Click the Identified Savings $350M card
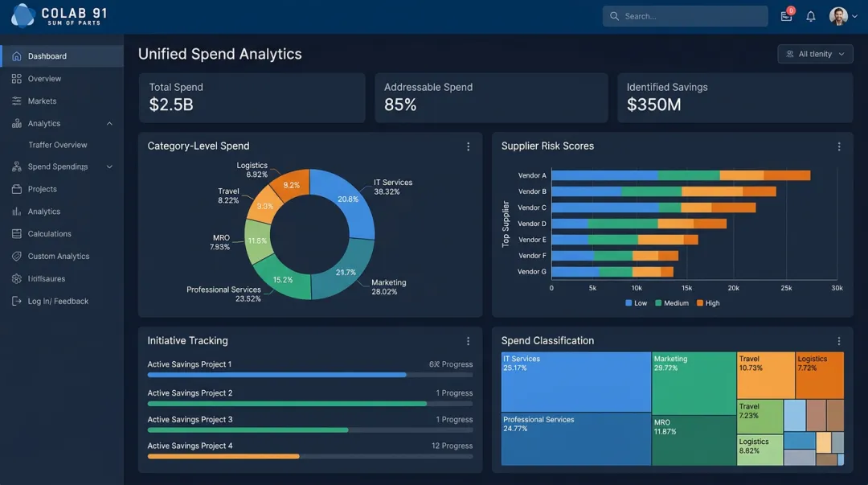The height and width of the screenshot is (485, 868). point(735,97)
